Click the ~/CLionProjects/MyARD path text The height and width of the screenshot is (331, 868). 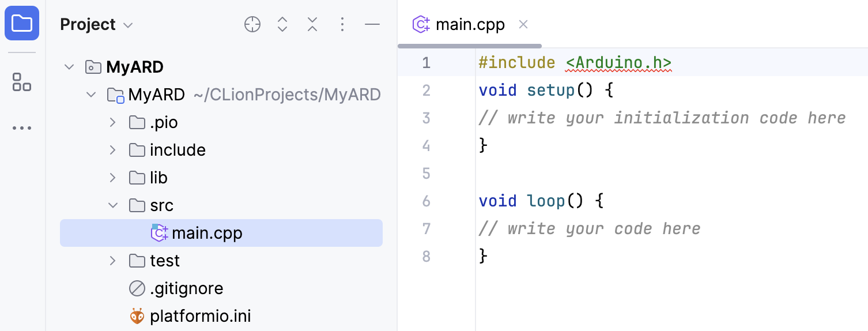pos(288,95)
